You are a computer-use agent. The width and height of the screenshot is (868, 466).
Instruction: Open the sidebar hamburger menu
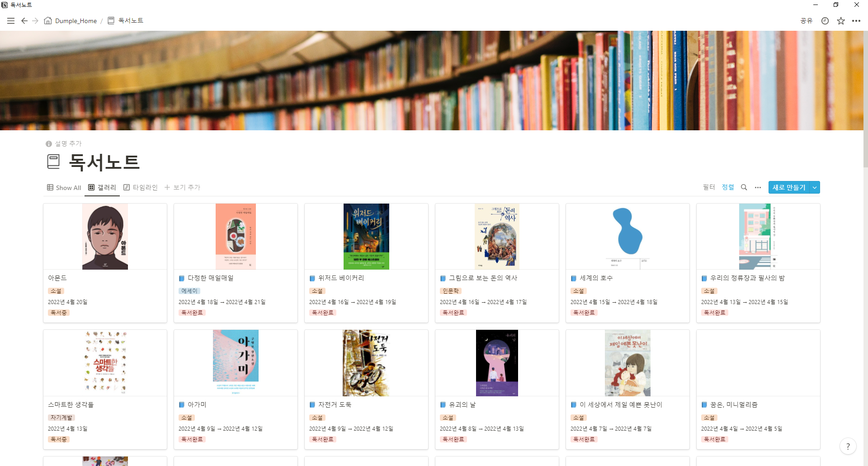pos(11,21)
